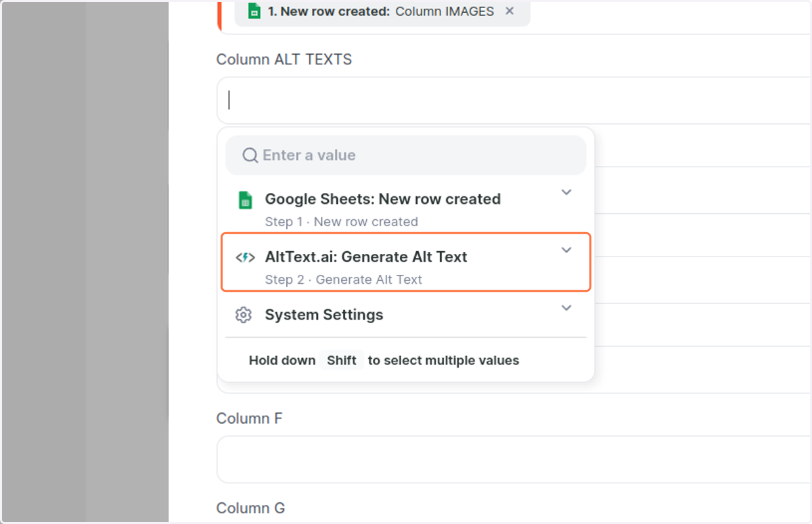This screenshot has height=524, width=812.
Task: Click the Column F input field
Action: tap(514, 459)
